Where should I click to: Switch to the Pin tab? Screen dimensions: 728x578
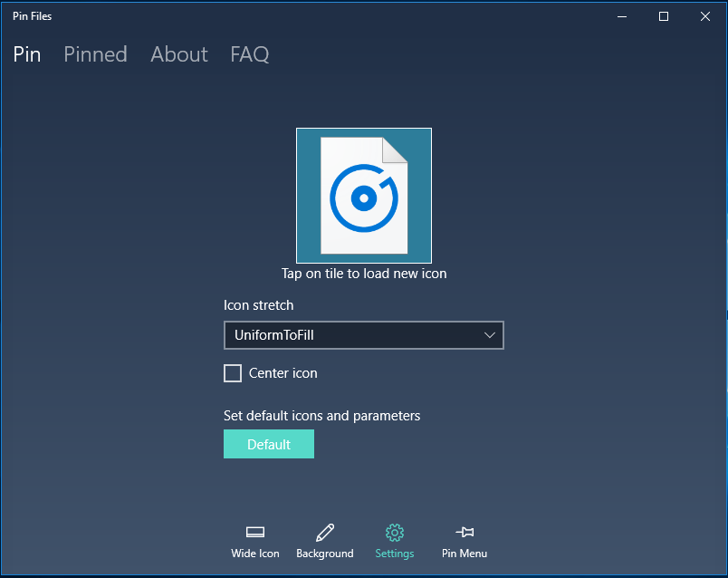click(x=27, y=54)
